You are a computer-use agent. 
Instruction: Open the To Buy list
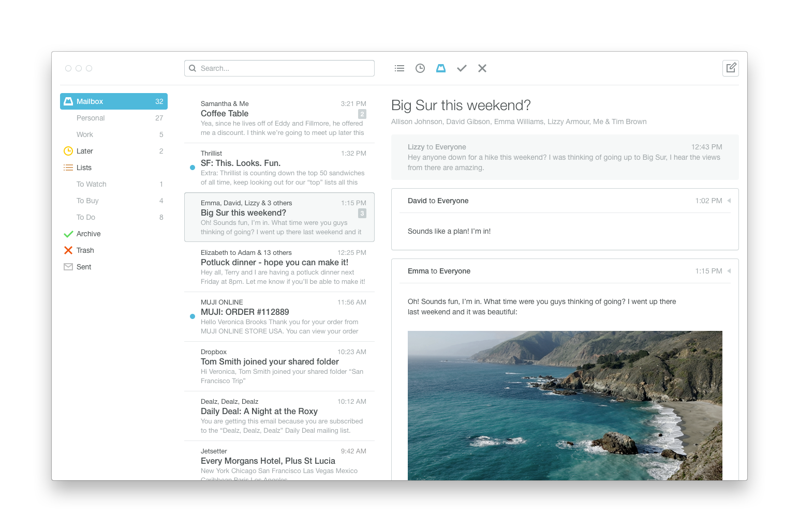tap(114, 201)
